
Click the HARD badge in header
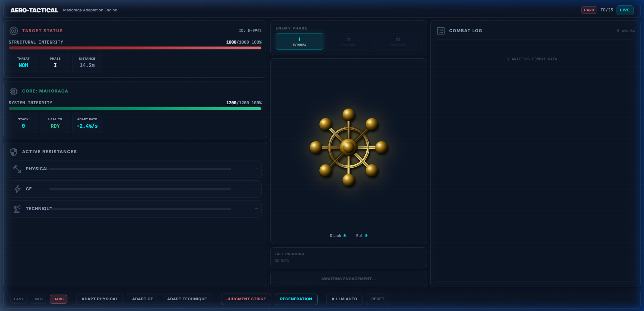click(x=589, y=10)
